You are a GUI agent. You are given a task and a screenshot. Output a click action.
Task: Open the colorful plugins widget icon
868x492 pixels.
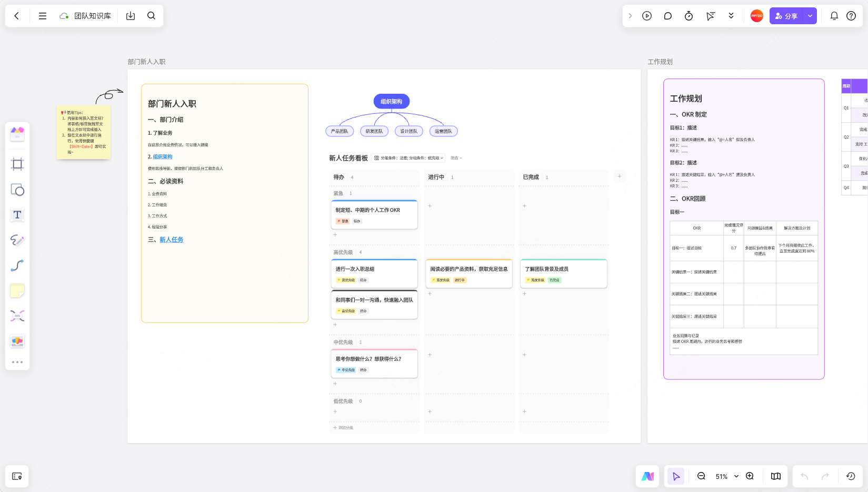(17, 341)
